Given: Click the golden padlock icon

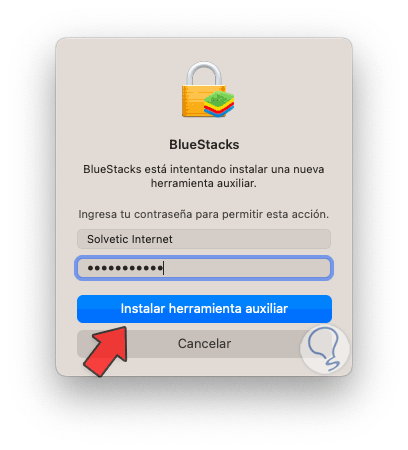Looking at the screenshot, I should coord(204,89).
